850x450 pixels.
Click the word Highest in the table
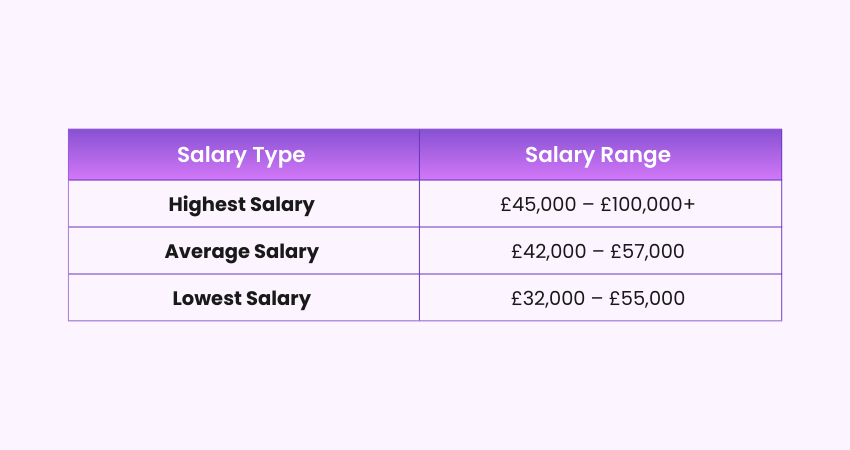(x=207, y=204)
